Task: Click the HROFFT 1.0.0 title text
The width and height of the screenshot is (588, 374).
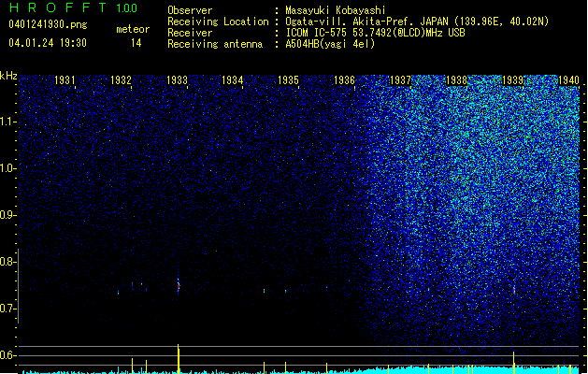Action: coord(73,7)
